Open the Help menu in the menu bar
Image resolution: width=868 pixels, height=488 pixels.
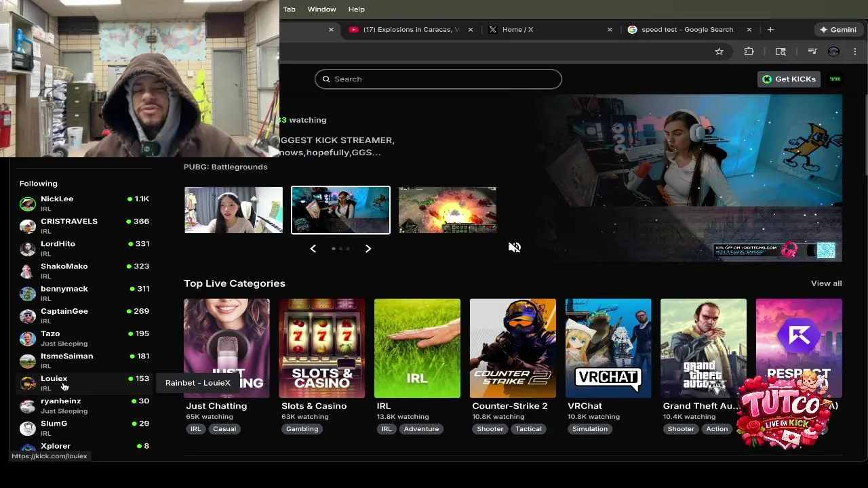(x=357, y=9)
